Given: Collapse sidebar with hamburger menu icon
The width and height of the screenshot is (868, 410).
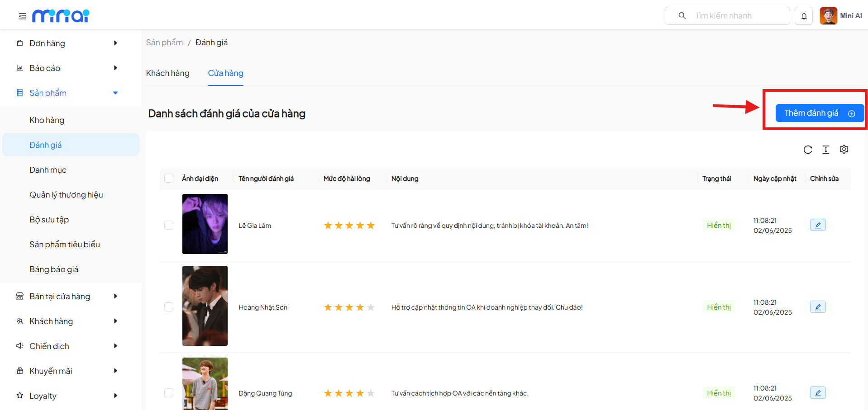Looking at the screenshot, I should [22, 16].
